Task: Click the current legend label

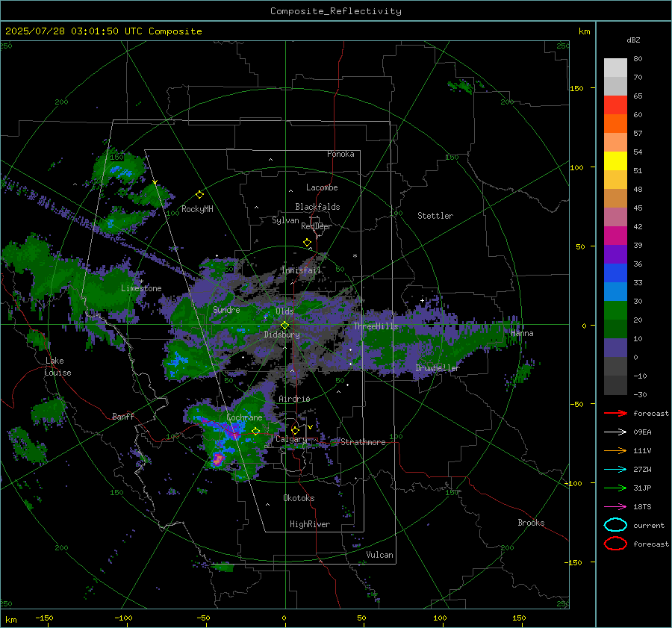Action: 648,525
